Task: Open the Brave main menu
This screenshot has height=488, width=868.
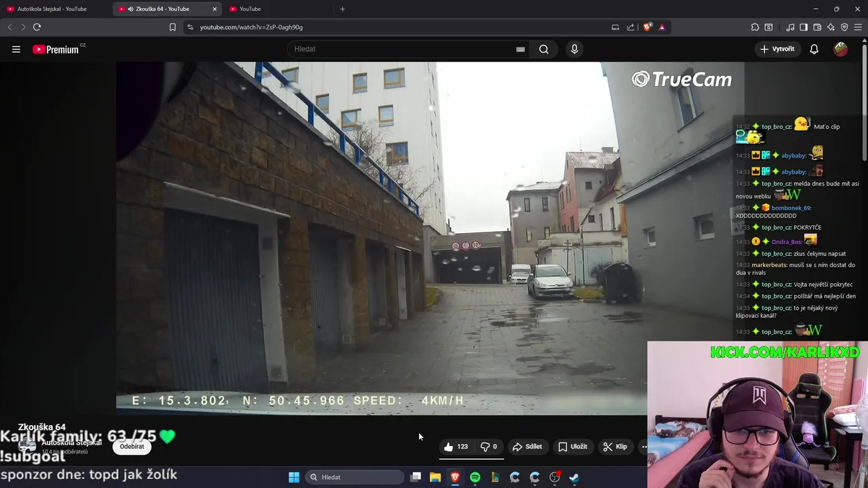Action: click(x=858, y=27)
